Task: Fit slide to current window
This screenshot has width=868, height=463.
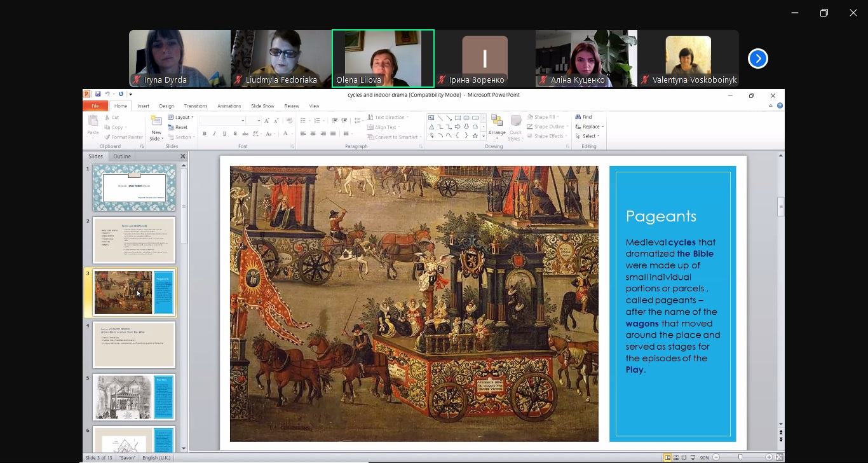Action: tap(779, 457)
